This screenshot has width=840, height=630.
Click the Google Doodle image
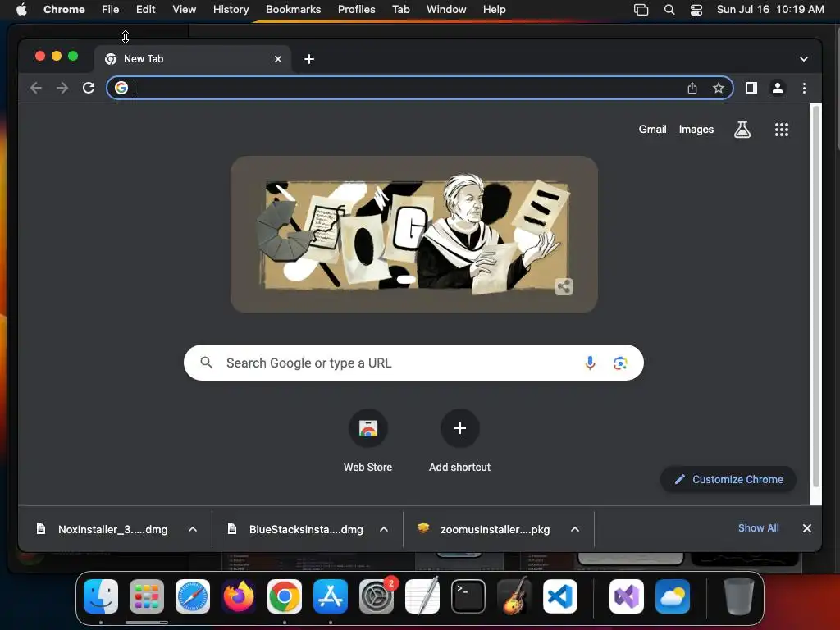tap(414, 235)
